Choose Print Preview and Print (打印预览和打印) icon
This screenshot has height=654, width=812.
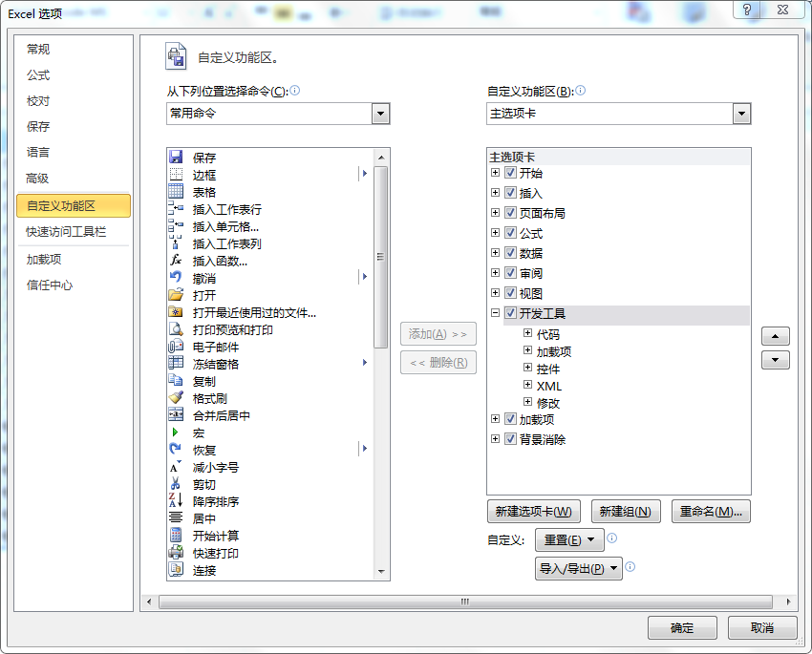point(176,328)
